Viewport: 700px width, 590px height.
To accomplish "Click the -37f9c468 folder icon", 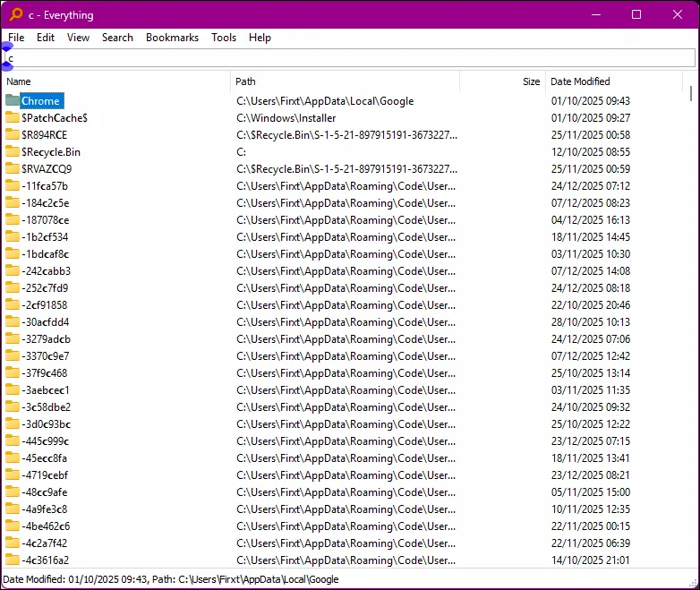I will pos(13,372).
